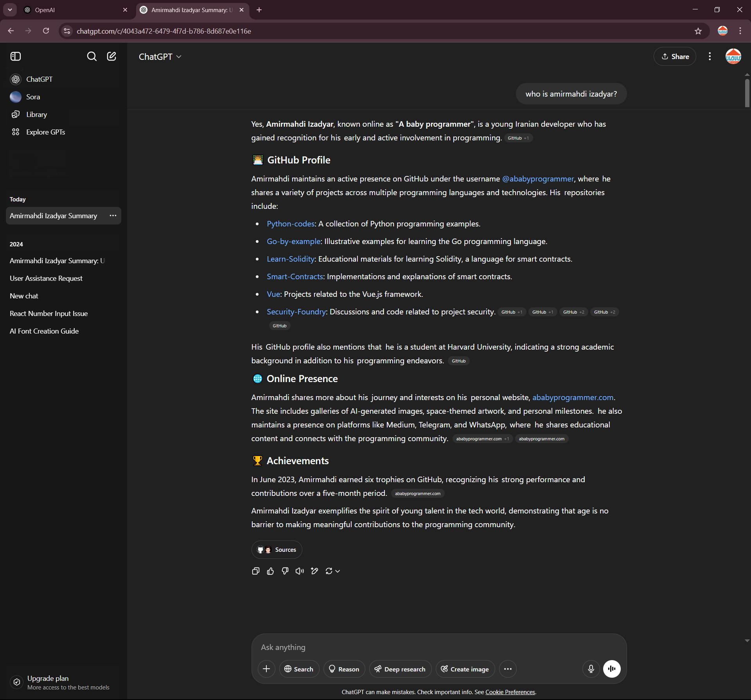Open 2024 chat 'Amirmahdi Izadyar Summary: U'
Image resolution: width=751 pixels, height=700 pixels.
click(63, 260)
